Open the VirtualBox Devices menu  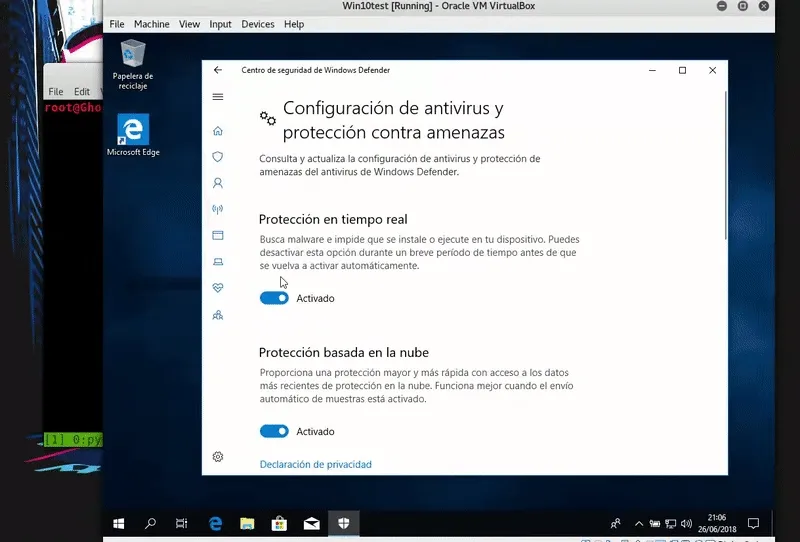pyautogui.click(x=257, y=24)
